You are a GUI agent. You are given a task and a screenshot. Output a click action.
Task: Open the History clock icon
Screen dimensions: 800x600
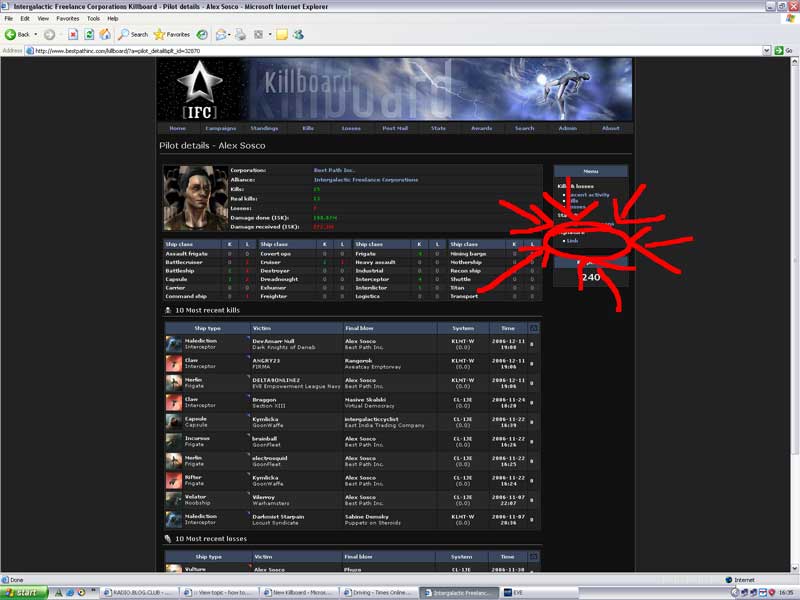(x=202, y=35)
